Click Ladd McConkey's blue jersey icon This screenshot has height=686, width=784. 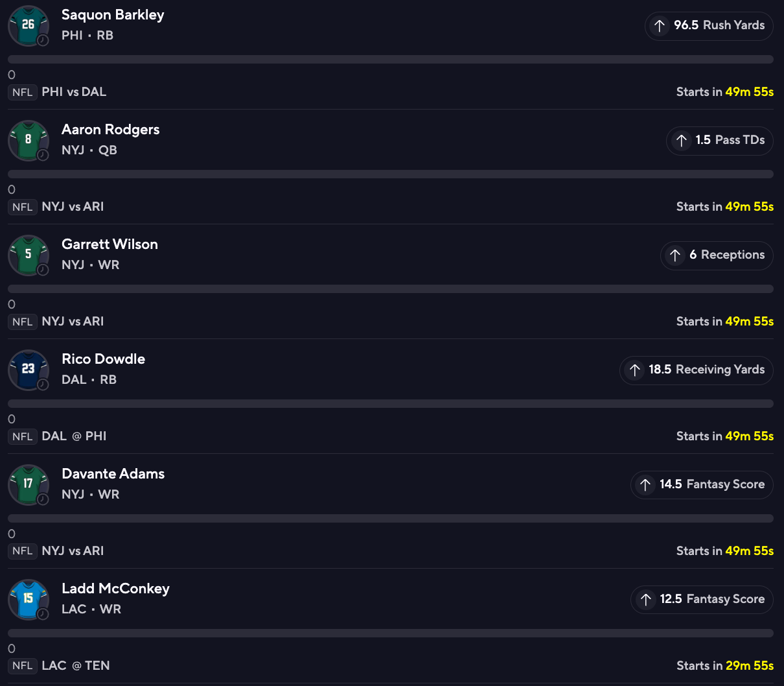point(28,599)
